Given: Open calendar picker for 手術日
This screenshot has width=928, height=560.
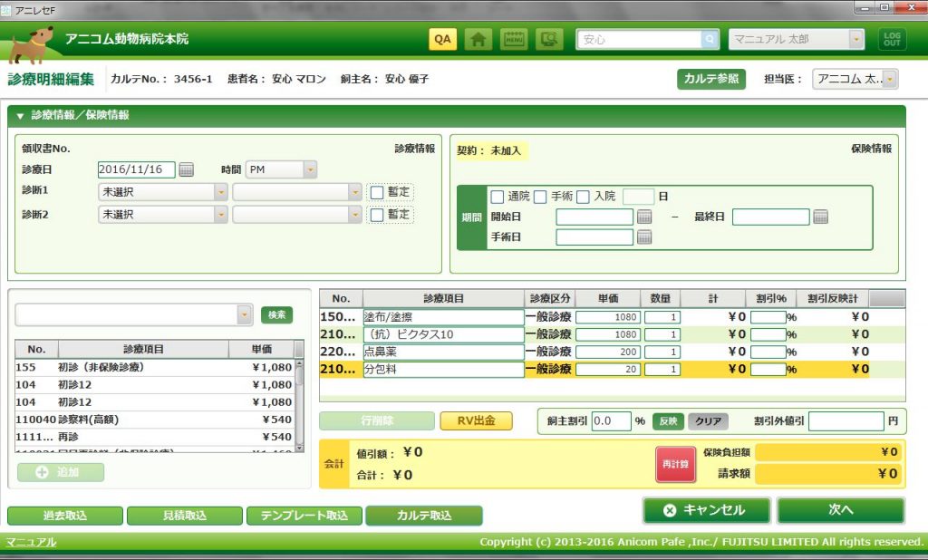Looking at the screenshot, I should [x=644, y=237].
